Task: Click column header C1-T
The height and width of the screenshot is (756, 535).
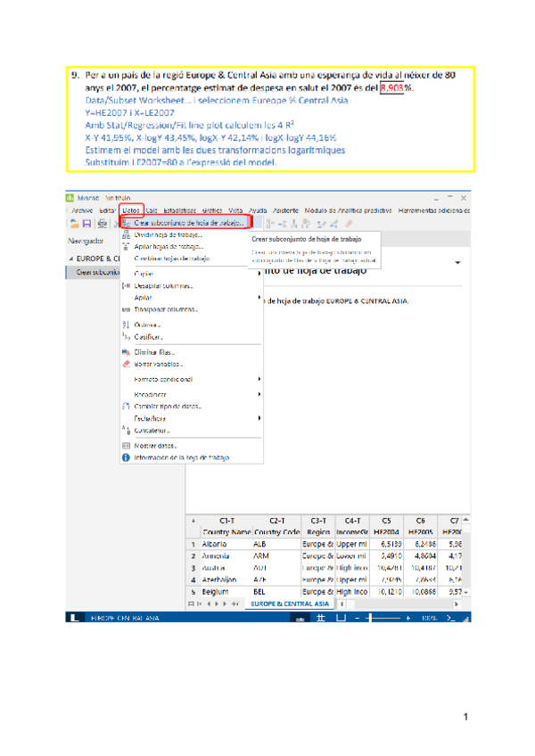Action: click(x=226, y=521)
